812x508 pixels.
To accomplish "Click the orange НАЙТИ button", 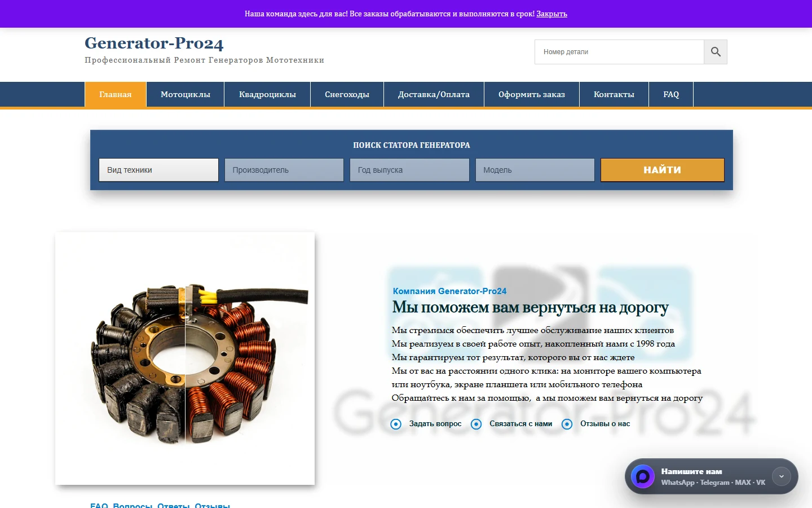I will point(663,170).
